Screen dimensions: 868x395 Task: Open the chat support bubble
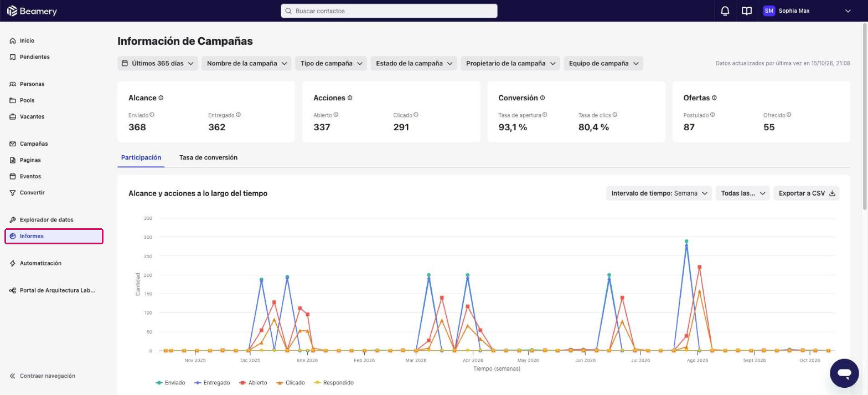coord(844,373)
